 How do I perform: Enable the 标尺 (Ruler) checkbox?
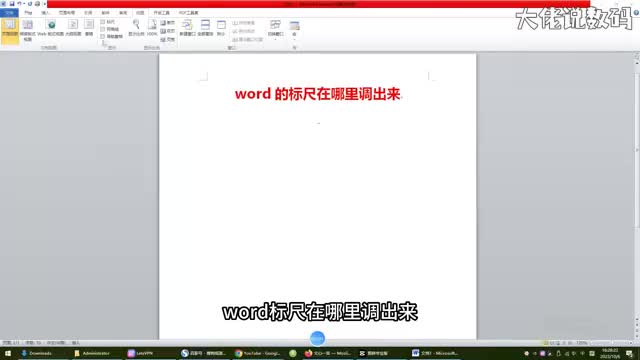[x=103, y=22]
